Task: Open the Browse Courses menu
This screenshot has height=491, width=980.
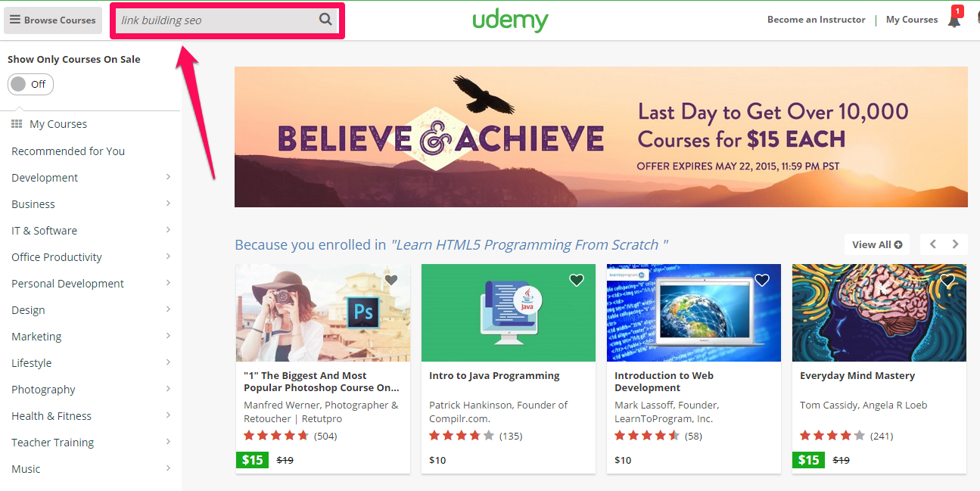Action: [x=53, y=20]
